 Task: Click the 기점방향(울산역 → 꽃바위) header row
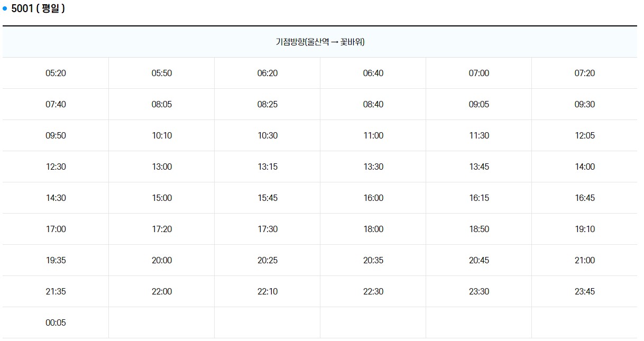tap(320, 42)
